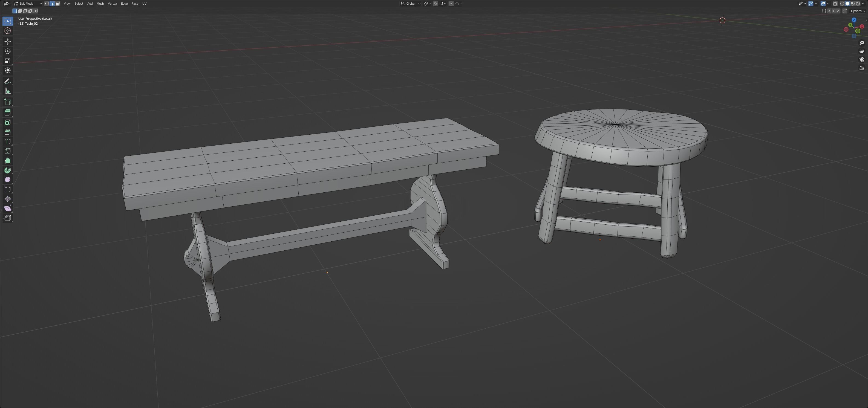This screenshot has width=868, height=408.
Task: Activate the 3D Cursor tool
Action: pyautogui.click(x=8, y=31)
